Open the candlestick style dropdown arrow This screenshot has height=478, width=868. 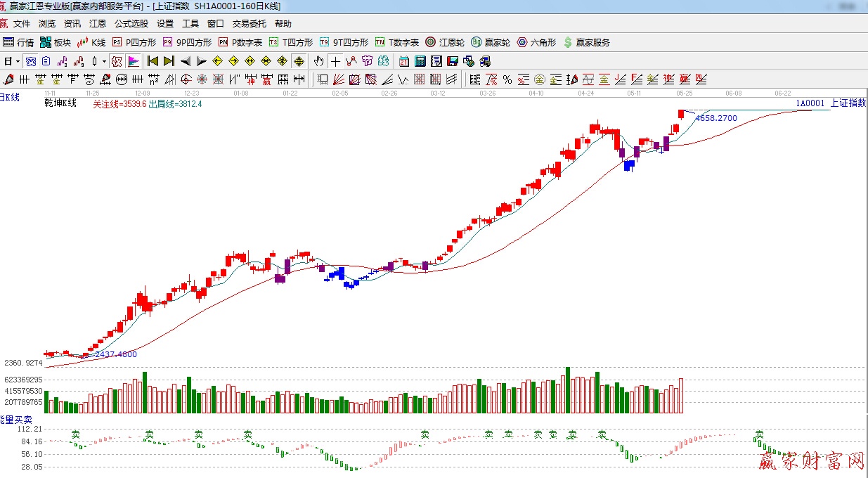pos(104,61)
